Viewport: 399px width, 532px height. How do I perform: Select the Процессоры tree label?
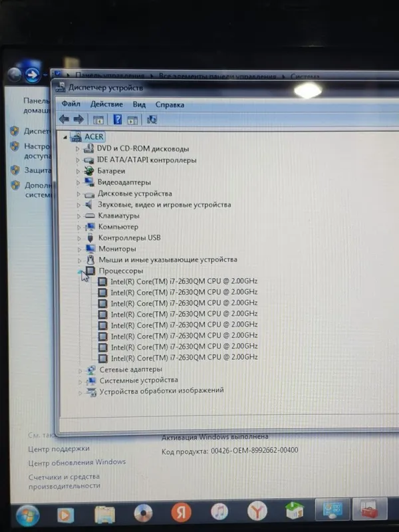pyautogui.click(x=121, y=271)
